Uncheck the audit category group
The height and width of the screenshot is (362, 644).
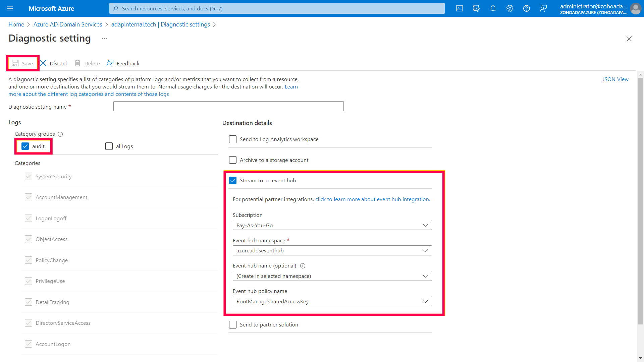25,146
